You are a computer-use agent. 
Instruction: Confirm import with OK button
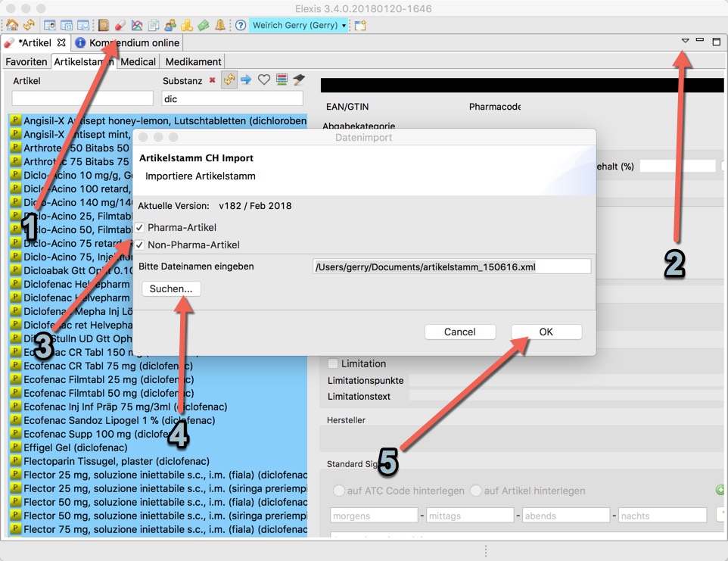tap(546, 332)
